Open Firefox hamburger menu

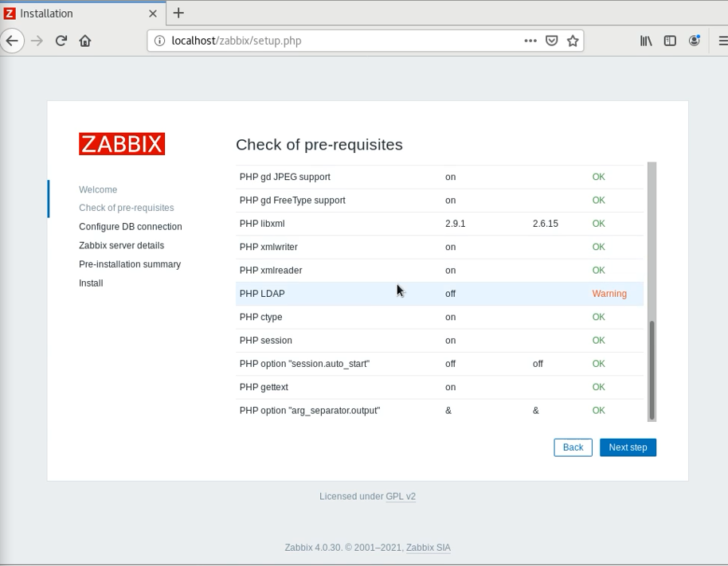coord(723,41)
